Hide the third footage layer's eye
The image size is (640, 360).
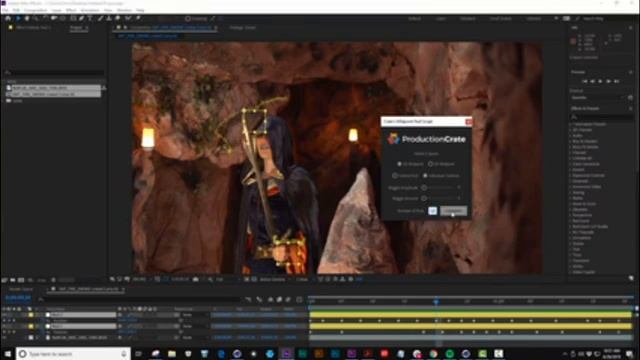(4, 338)
